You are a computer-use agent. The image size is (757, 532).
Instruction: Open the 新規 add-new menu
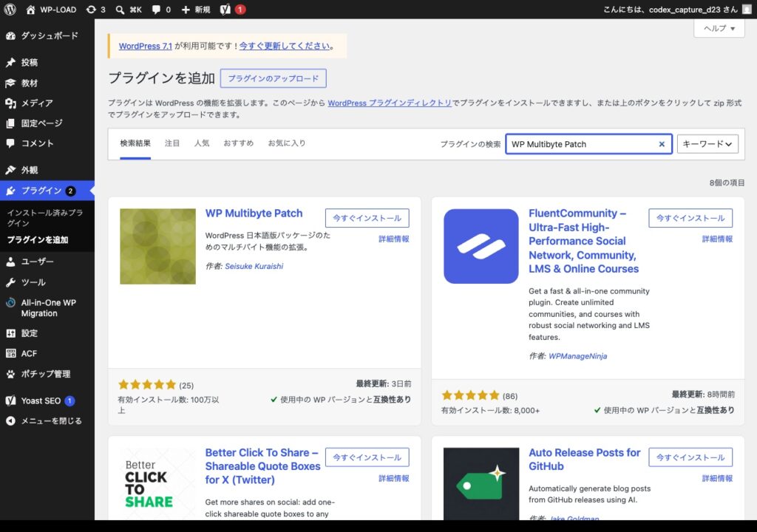pyautogui.click(x=195, y=9)
